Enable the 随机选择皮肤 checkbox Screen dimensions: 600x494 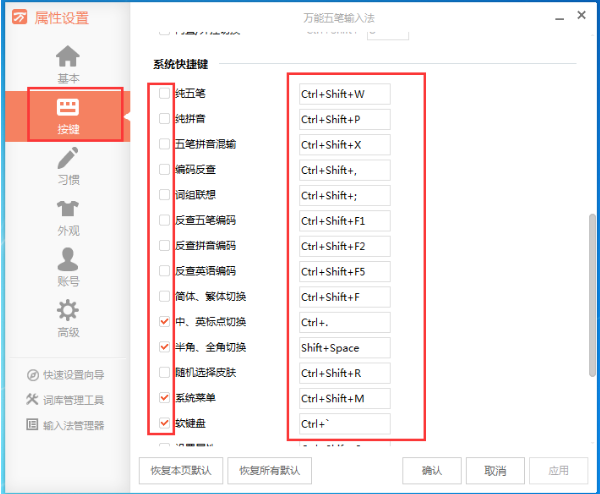pos(164,372)
